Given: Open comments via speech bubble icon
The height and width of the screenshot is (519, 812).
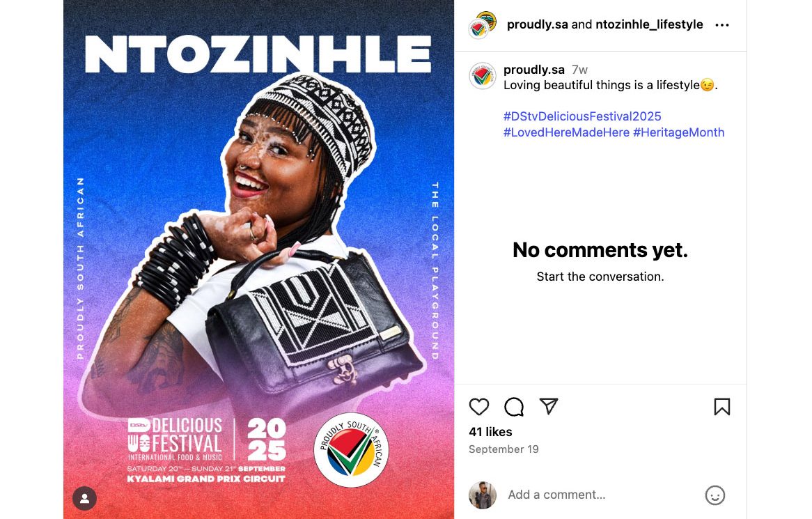Looking at the screenshot, I should 514,407.
